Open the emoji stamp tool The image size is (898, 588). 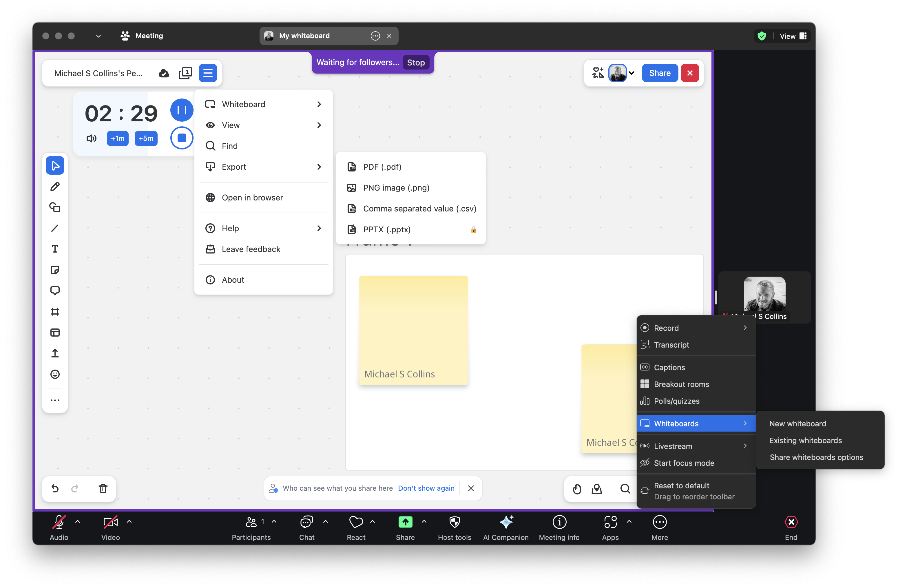tap(55, 374)
